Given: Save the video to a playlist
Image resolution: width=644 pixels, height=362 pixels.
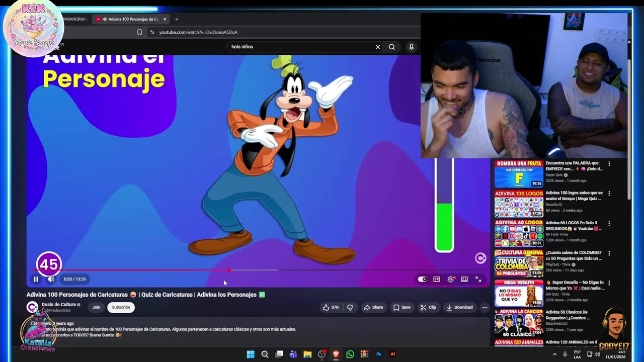Looking at the screenshot, I should point(402,307).
